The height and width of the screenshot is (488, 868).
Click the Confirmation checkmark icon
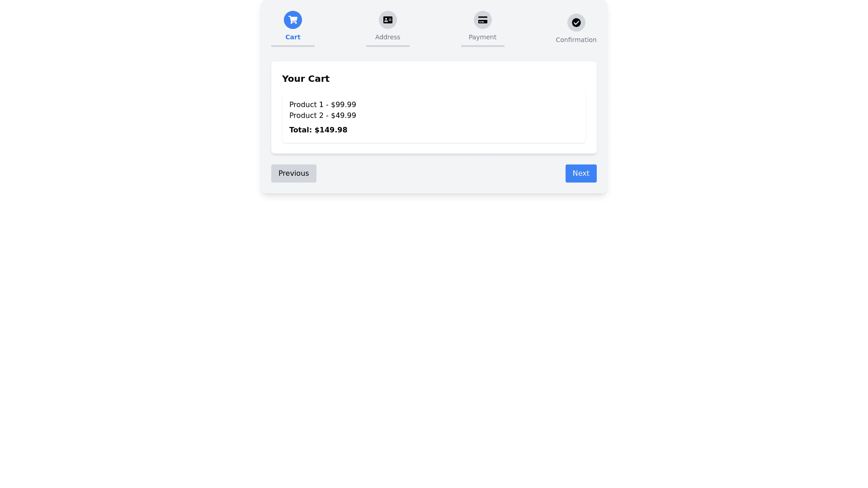click(x=576, y=23)
